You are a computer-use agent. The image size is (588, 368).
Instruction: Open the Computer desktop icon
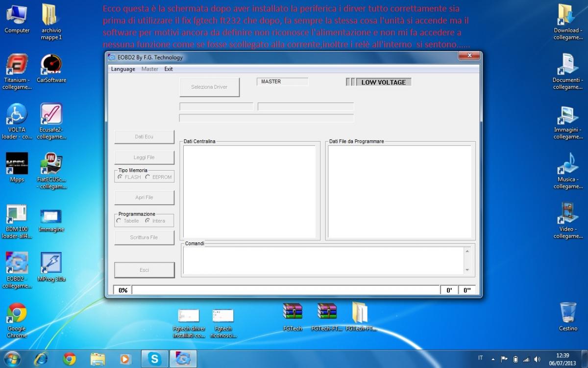pos(17,19)
